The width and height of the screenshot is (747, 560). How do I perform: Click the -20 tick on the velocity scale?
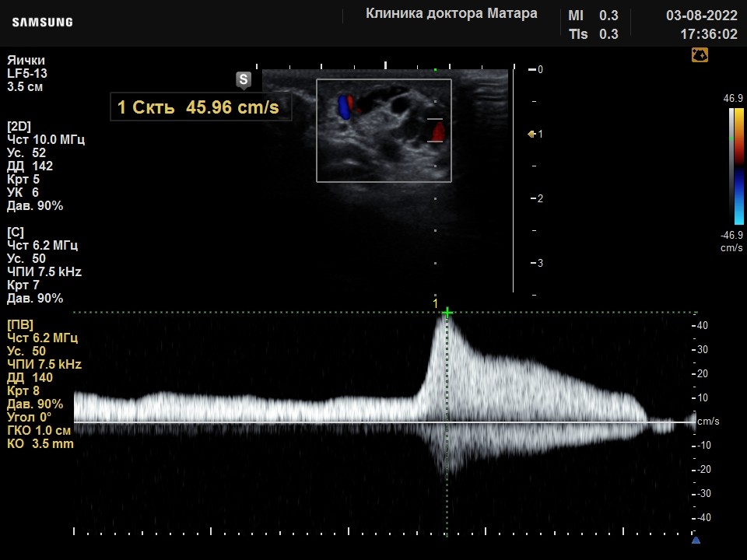click(702, 470)
